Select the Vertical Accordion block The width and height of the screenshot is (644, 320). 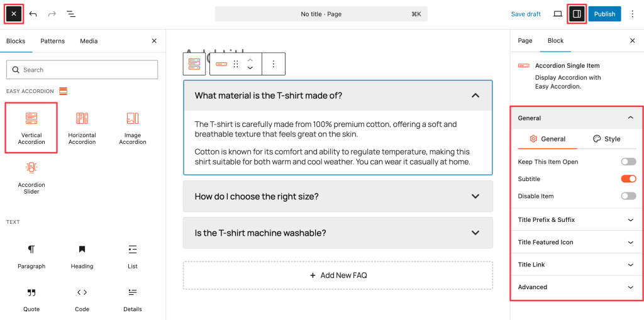(x=31, y=128)
